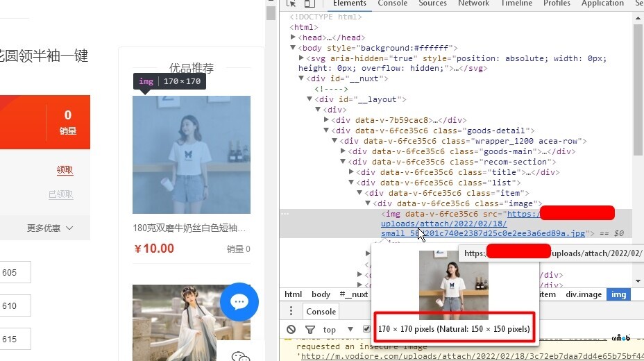644x361 pixels.
Task: Expand the goods-main div node
Action: [x=343, y=151]
